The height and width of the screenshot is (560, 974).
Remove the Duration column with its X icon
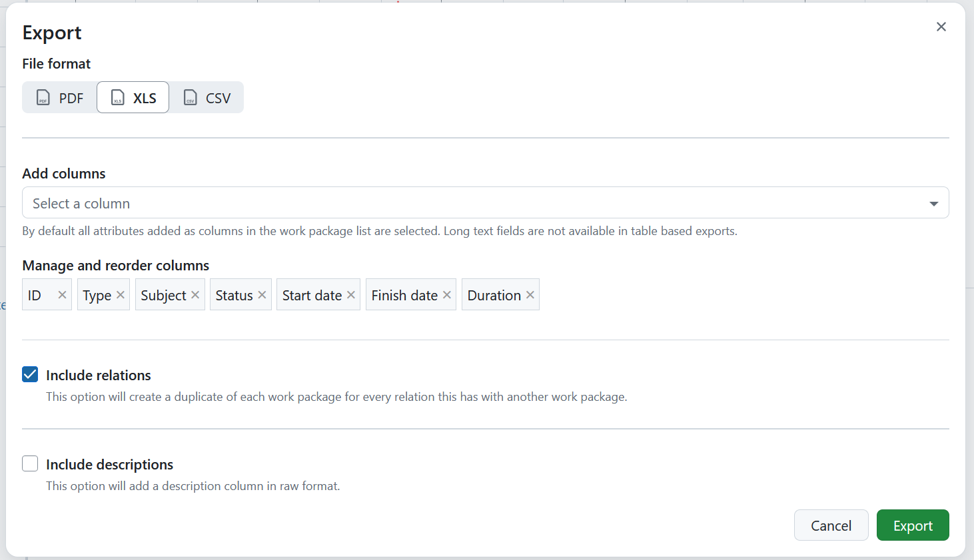pyautogui.click(x=530, y=294)
